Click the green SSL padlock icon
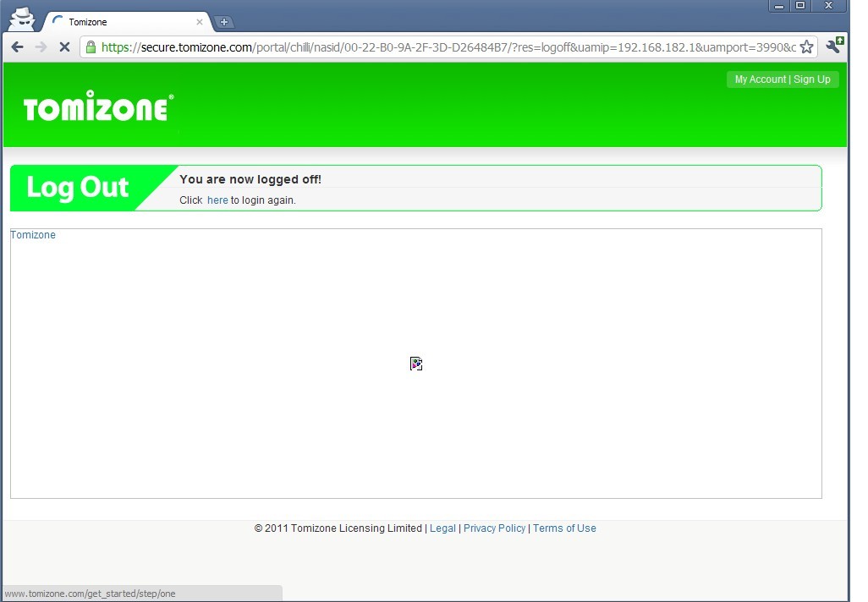Image resolution: width=868 pixels, height=602 pixels. pos(91,47)
